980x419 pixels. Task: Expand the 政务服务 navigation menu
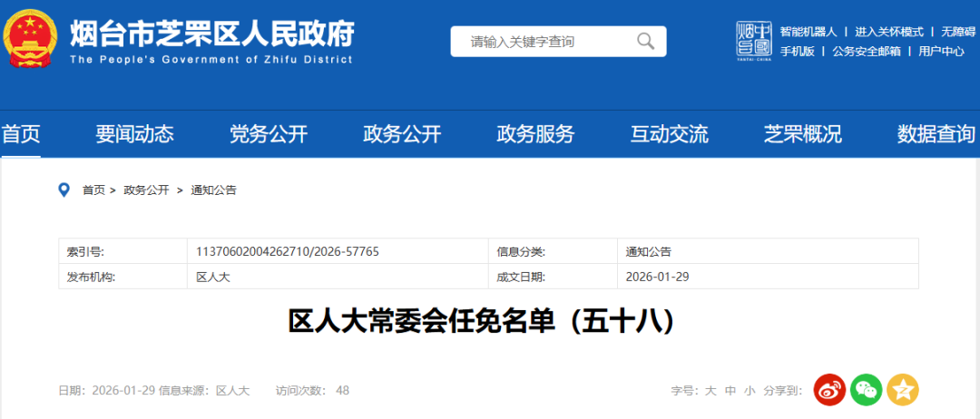535,134
